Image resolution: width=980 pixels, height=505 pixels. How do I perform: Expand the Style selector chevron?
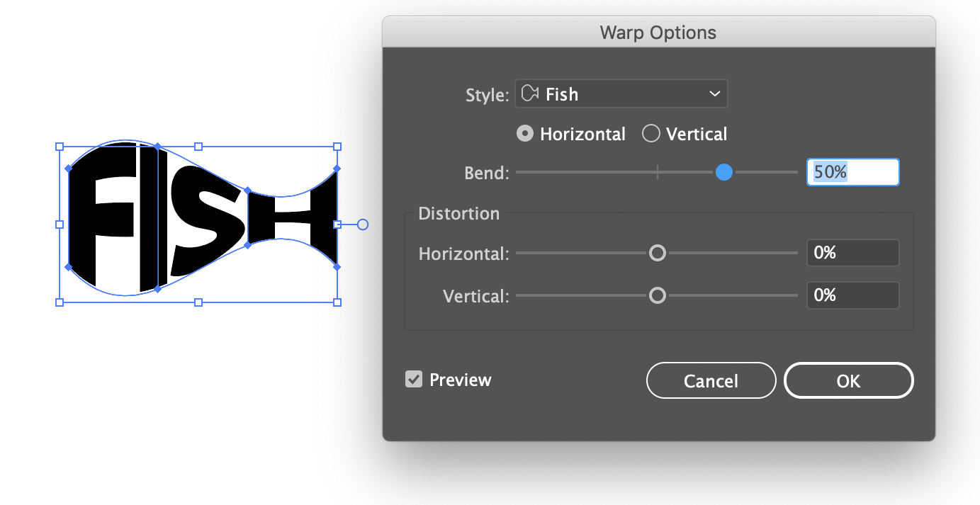[x=714, y=93]
